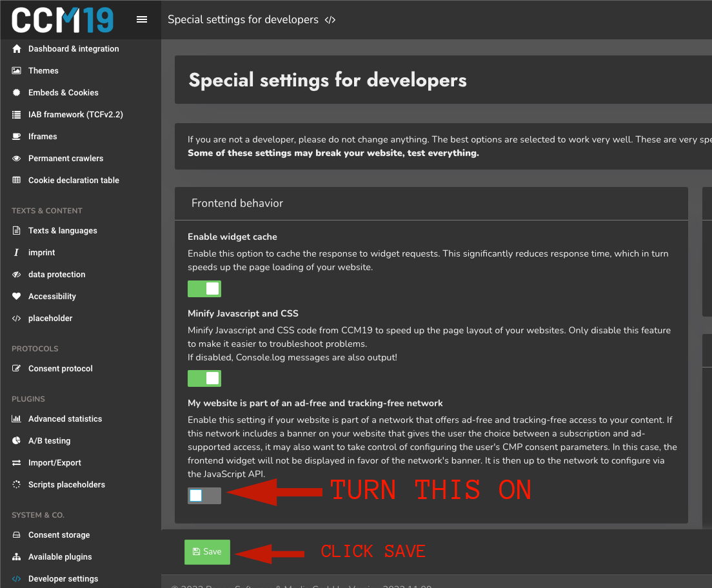
Task: Toggle the hamburger sidebar menu icon
Action: point(142,19)
